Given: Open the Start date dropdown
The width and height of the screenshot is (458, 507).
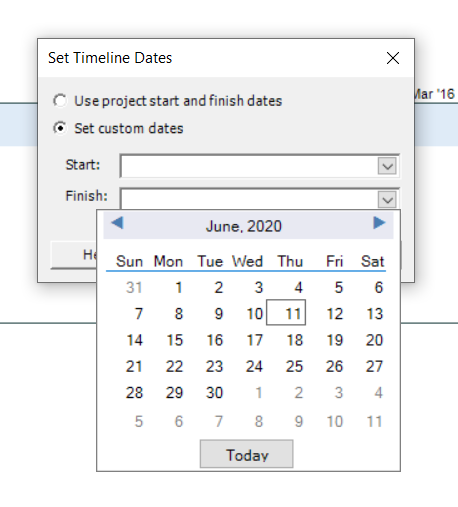Looking at the screenshot, I should pos(387,166).
